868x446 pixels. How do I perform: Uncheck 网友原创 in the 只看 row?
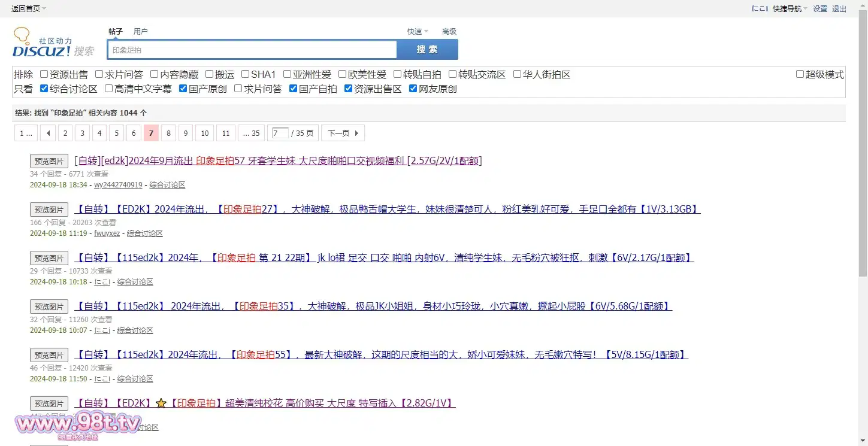[413, 89]
